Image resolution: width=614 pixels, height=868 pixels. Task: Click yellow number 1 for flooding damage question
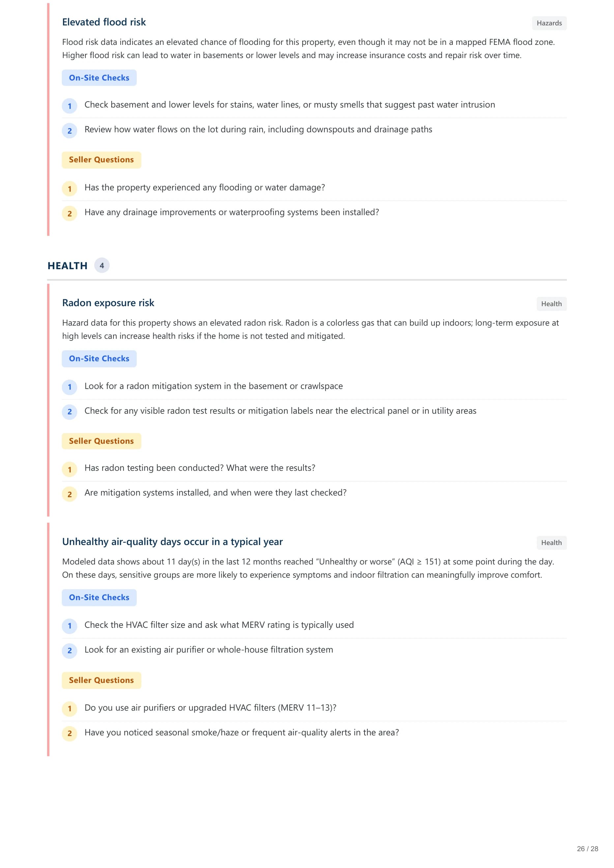(70, 189)
